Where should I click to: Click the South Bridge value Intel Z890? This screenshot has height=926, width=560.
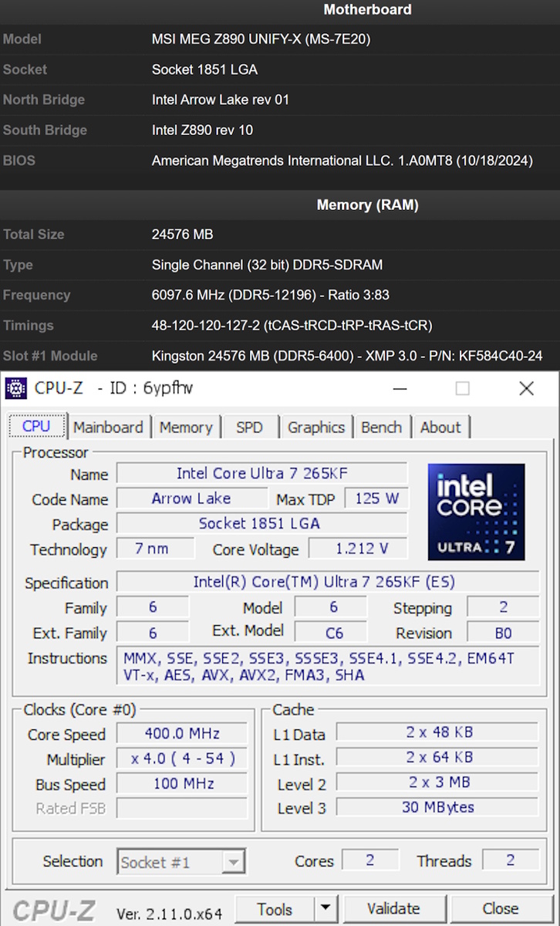(x=202, y=130)
